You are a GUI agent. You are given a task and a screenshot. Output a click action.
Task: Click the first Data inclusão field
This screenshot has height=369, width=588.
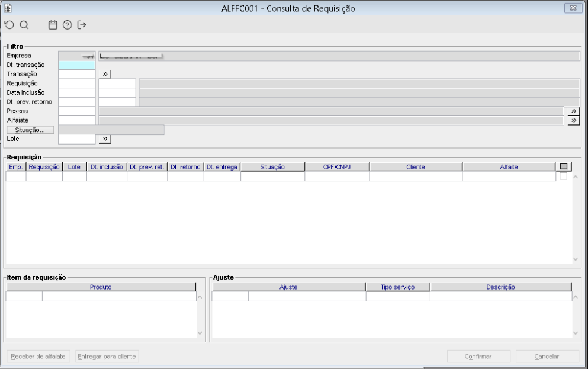pos(77,92)
